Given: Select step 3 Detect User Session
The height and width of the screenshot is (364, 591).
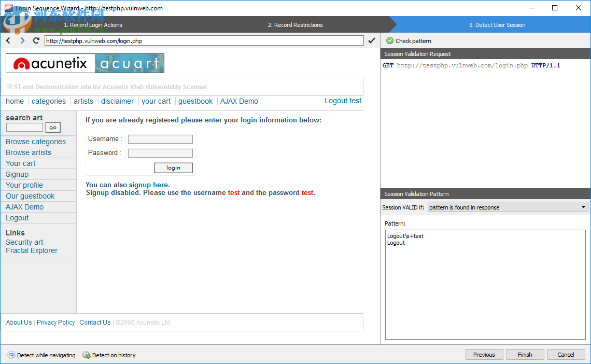Looking at the screenshot, I should point(497,25).
